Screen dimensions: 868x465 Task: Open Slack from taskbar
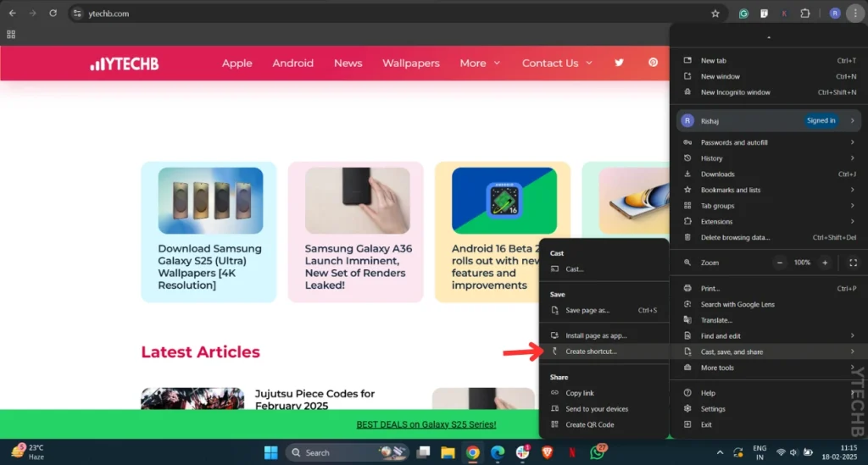tap(522, 453)
